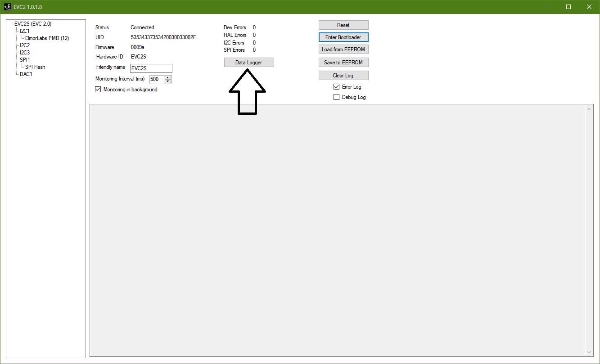Click the Friendly name text field
The width and height of the screenshot is (600, 364).
pyautogui.click(x=151, y=68)
